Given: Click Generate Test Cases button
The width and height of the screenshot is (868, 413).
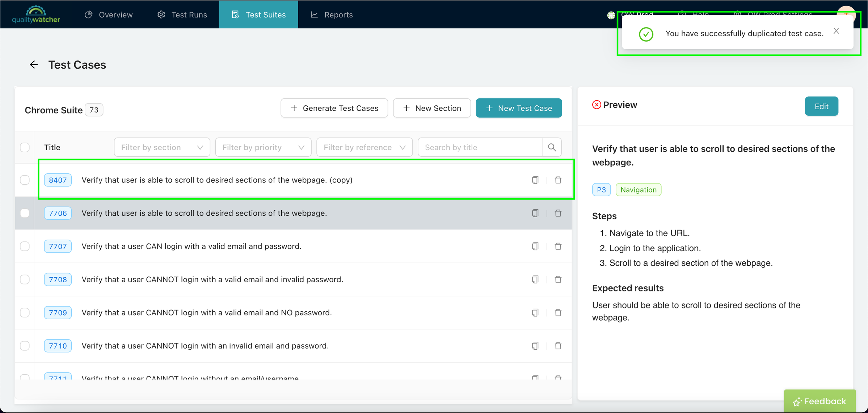Looking at the screenshot, I should (x=334, y=108).
